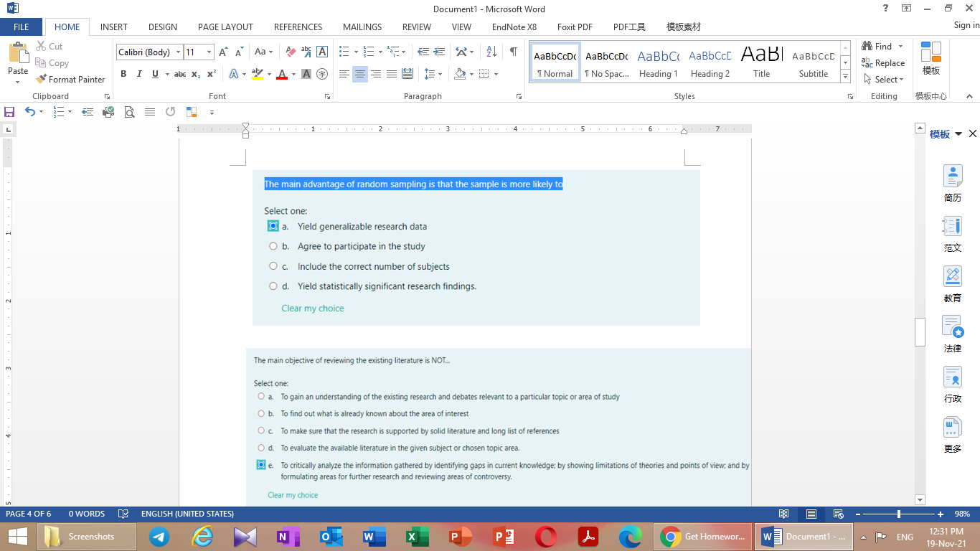Image resolution: width=980 pixels, height=551 pixels.
Task: Click the Clear my choice link
Action: click(x=313, y=307)
